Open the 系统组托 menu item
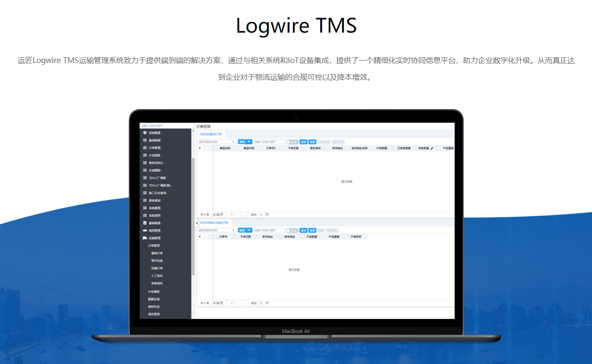This screenshot has height=364, width=592. tap(157, 283)
